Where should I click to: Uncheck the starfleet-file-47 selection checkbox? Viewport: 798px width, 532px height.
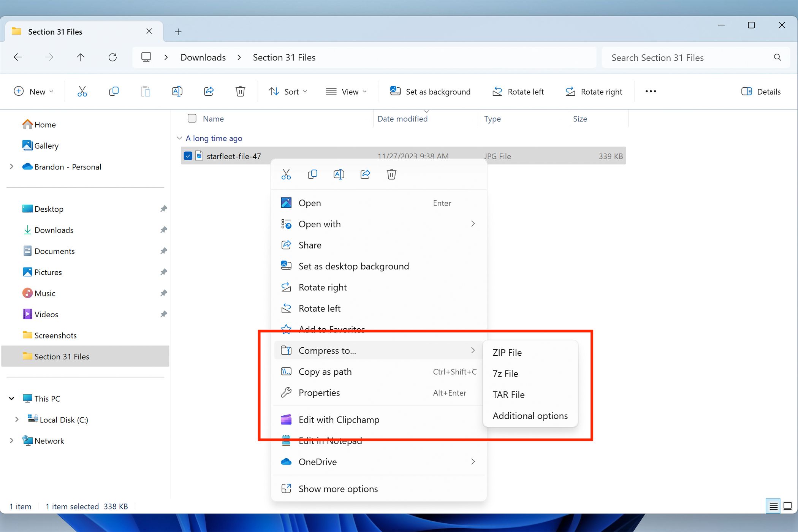(x=188, y=156)
